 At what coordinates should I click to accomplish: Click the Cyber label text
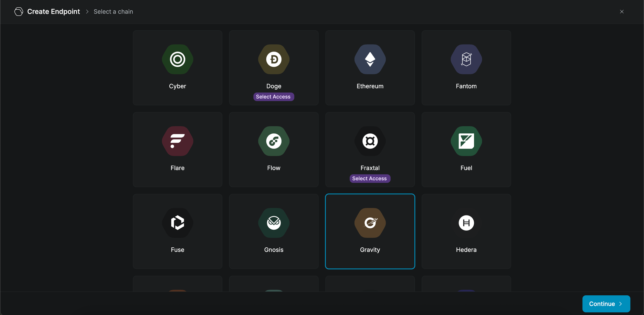pos(177,86)
